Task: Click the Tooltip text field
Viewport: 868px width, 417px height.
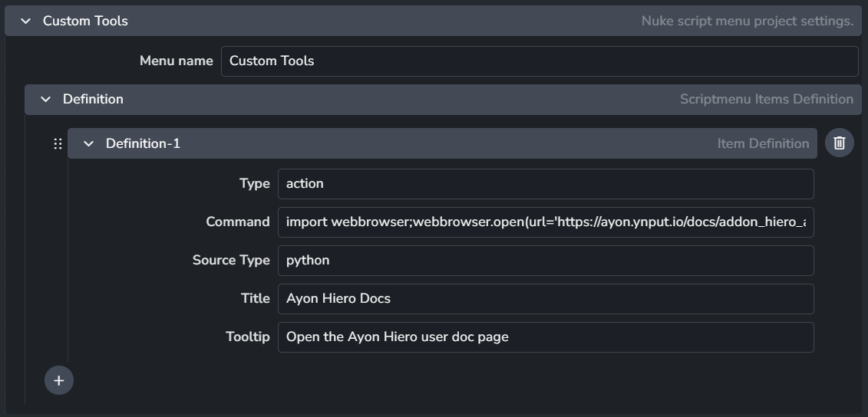Action: point(546,337)
